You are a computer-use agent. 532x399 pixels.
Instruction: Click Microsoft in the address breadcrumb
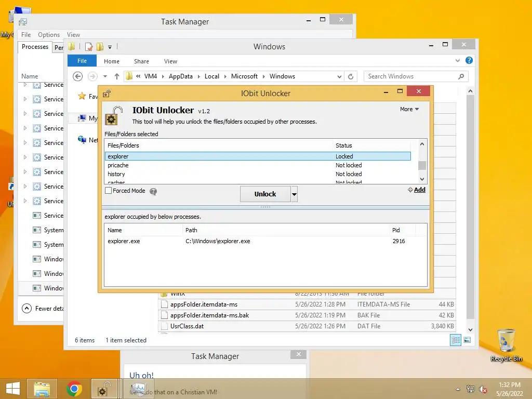244,76
